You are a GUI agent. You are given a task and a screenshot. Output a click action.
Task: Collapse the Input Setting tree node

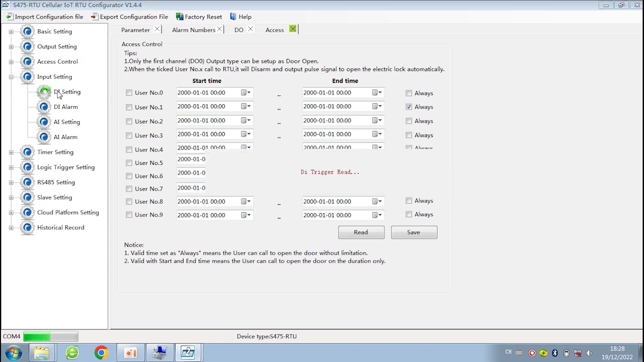click(11, 77)
